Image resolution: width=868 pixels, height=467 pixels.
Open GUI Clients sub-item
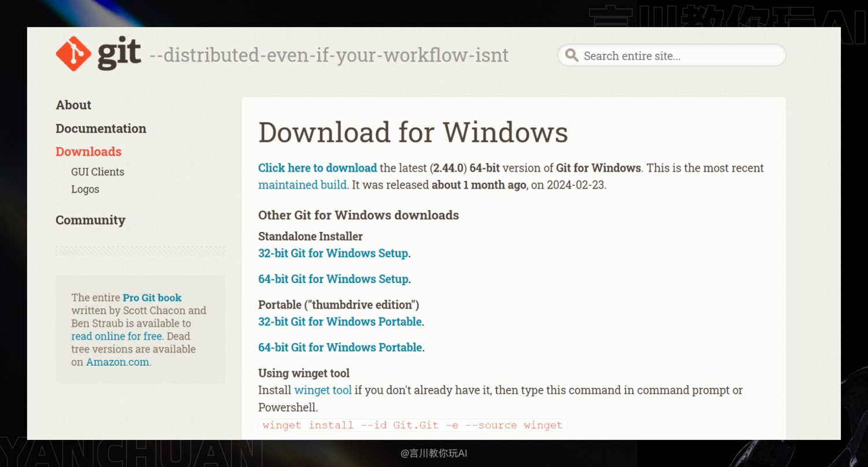point(98,172)
